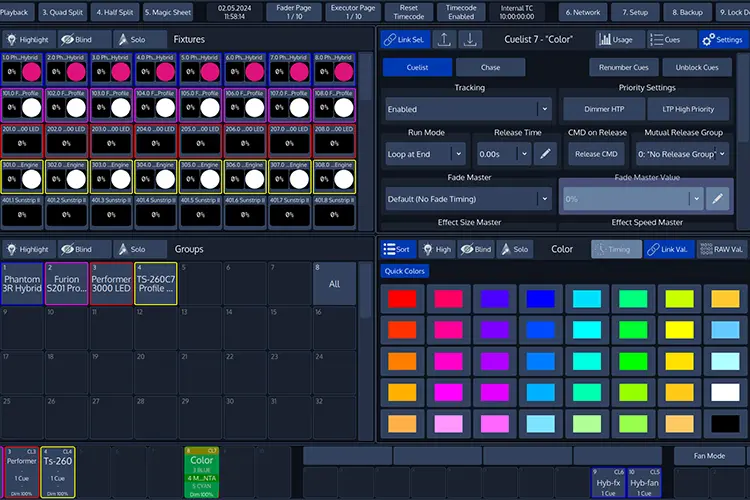Toggle Solo in the Groups panel
Viewport: 750px width, 500px height.
click(132, 249)
